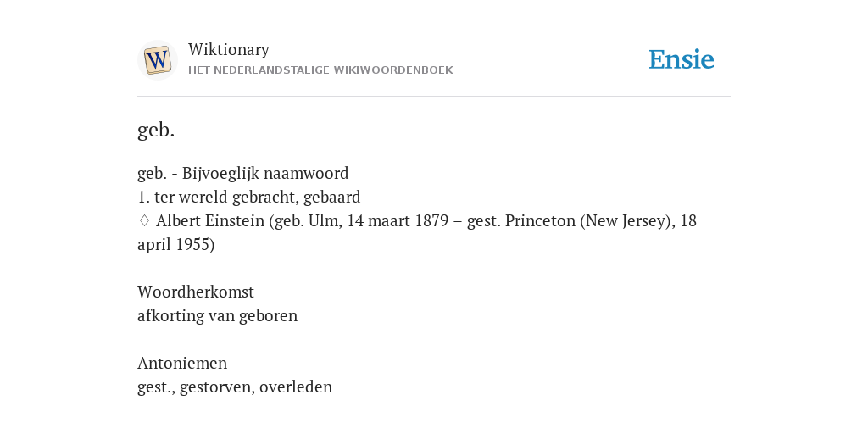The width and height of the screenshot is (868, 434).
Task: Click the Woordherkomst section heading
Action: pyautogui.click(x=196, y=292)
